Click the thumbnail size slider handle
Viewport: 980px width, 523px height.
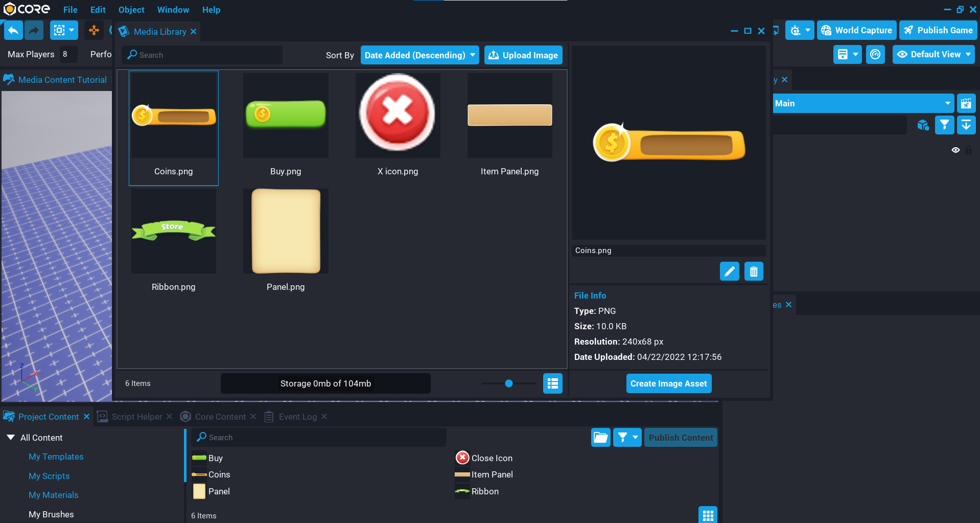pyautogui.click(x=508, y=383)
